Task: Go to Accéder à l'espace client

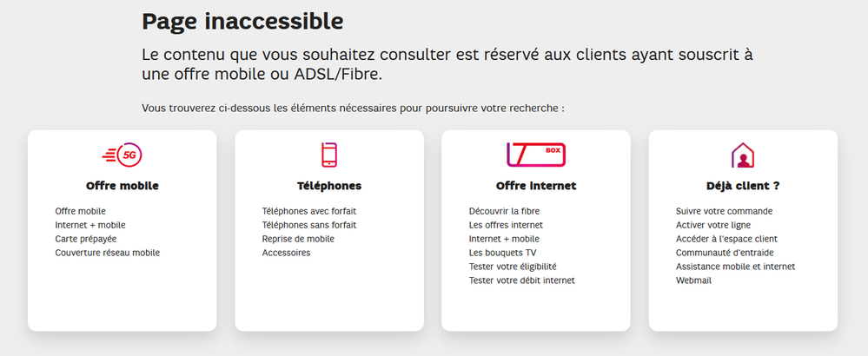Action: [726, 239]
